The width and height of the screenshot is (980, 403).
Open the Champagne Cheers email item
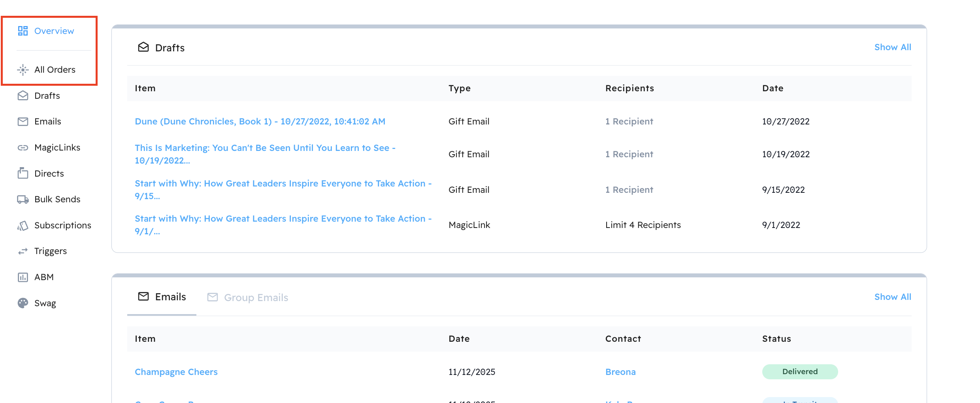tap(176, 372)
